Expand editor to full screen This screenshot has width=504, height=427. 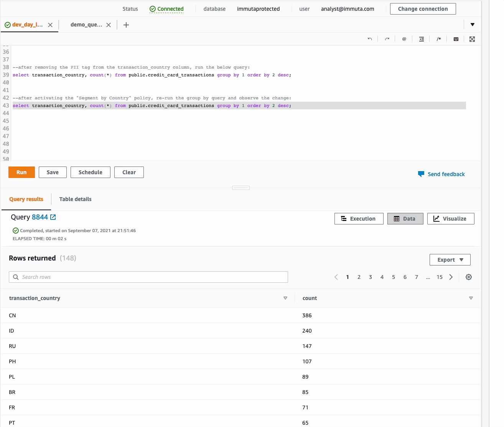(472, 39)
